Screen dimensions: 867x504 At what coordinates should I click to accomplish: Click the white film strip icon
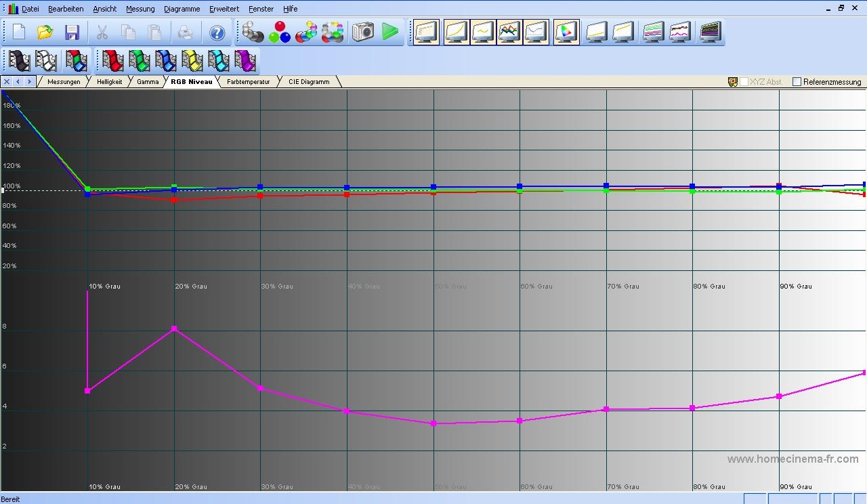pyautogui.click(x=46, y=61)
